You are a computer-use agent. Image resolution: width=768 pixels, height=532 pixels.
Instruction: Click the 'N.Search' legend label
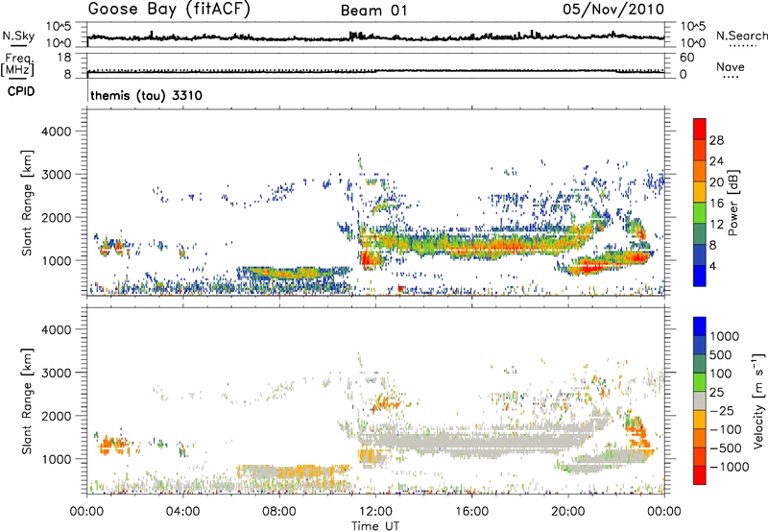tap(741, 36)
